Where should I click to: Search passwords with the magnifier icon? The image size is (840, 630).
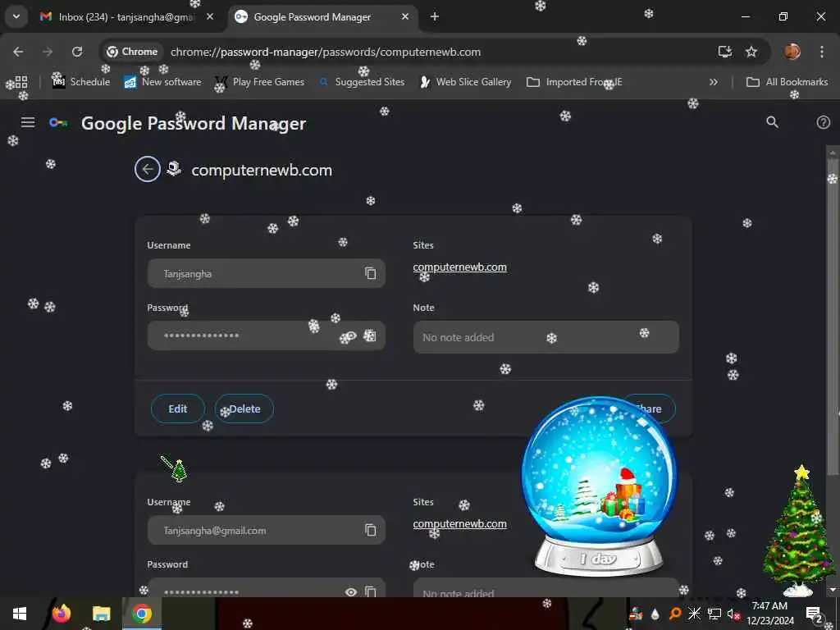(x=772, y=122)
